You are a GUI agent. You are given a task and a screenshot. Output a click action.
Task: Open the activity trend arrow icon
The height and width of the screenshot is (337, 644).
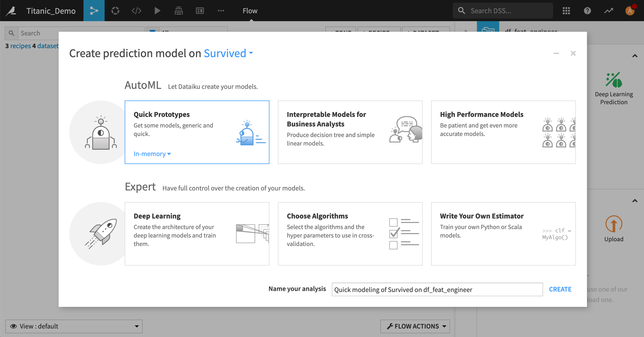tap(609, 11)
